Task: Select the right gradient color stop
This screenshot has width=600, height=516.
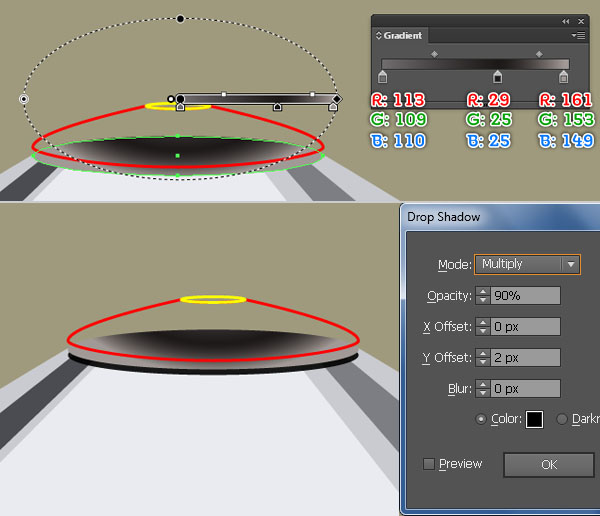Action: 563,77
